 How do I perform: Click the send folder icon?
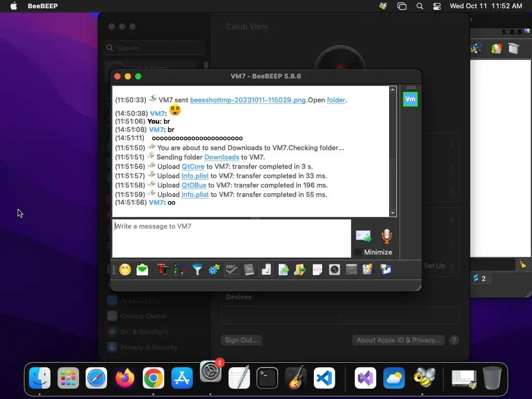(300, 270)
